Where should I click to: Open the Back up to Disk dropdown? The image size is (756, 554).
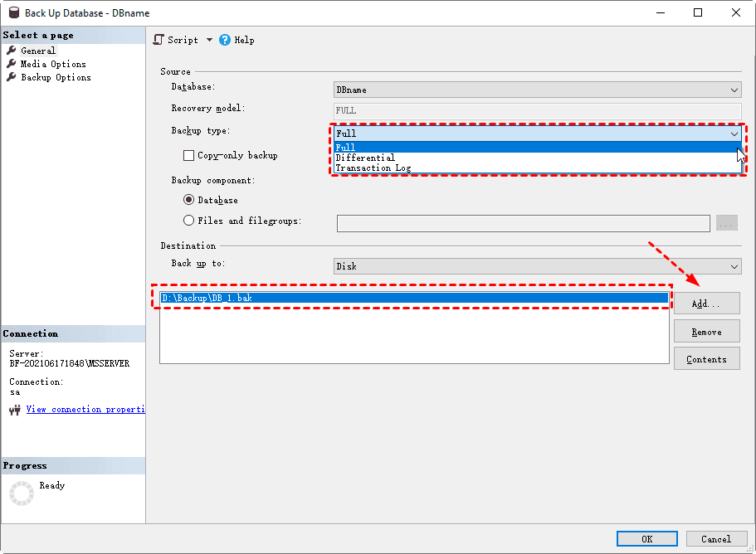click(x=734, y=265)
